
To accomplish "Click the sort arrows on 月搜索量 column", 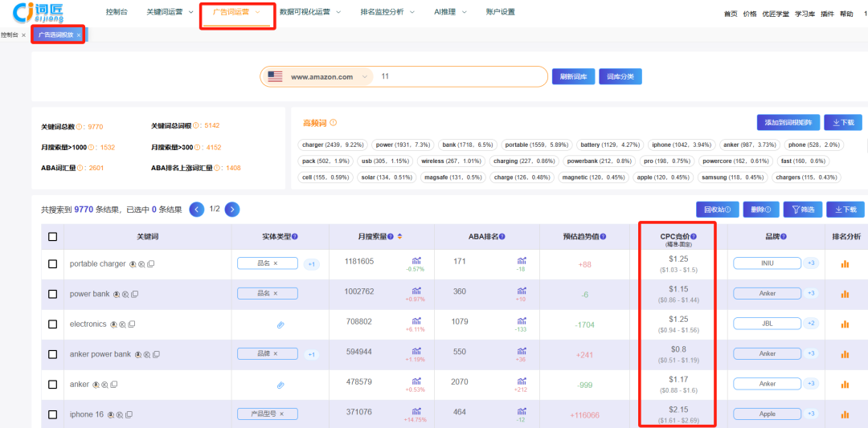I will pyautogui.click(x=399, y=237).
